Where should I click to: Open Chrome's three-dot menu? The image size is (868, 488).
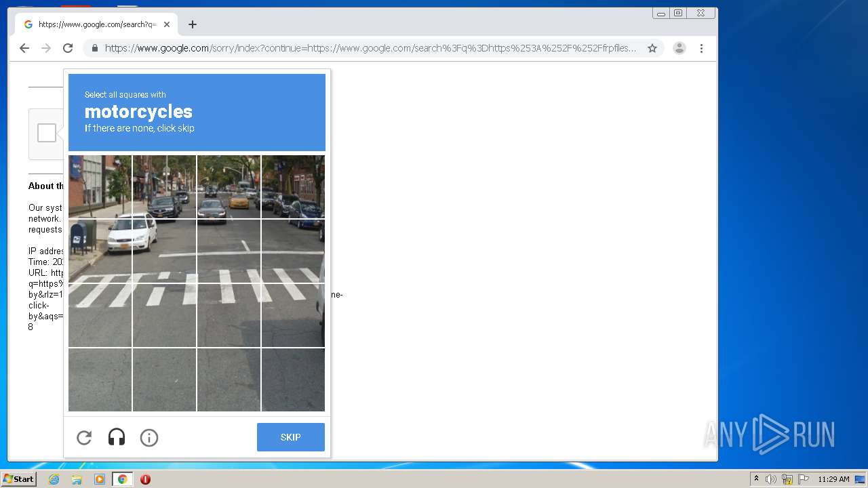[x=701, y=48]
